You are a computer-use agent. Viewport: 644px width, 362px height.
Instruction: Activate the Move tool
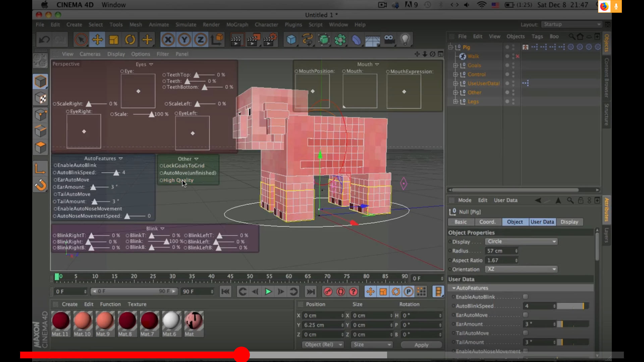(x=97, y=40)
